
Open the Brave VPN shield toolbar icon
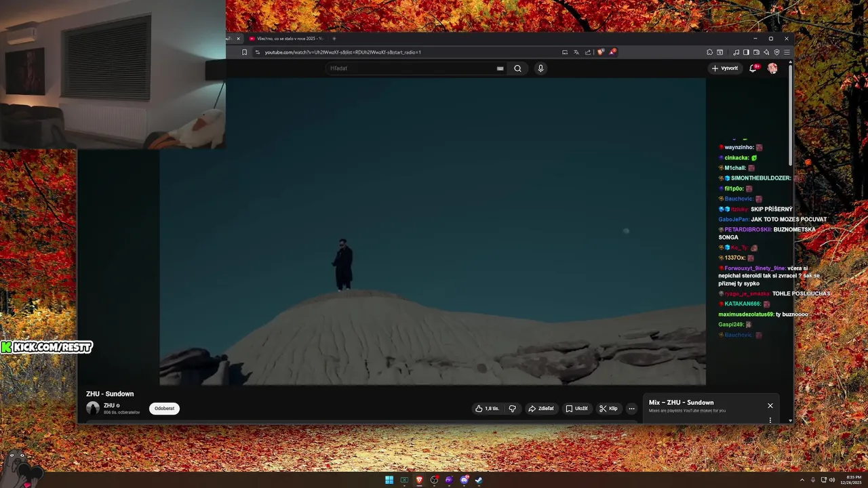pos(776,52)
